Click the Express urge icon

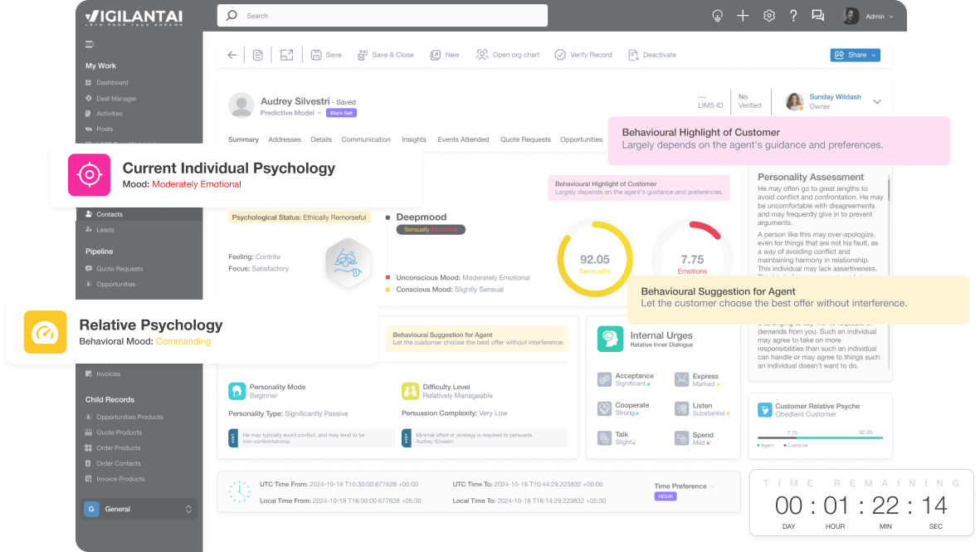681,379
